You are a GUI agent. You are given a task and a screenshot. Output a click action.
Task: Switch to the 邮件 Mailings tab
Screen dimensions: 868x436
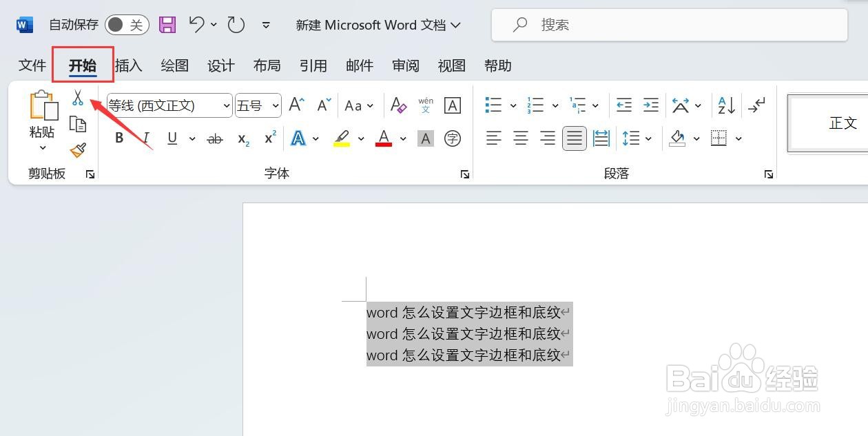359,65
